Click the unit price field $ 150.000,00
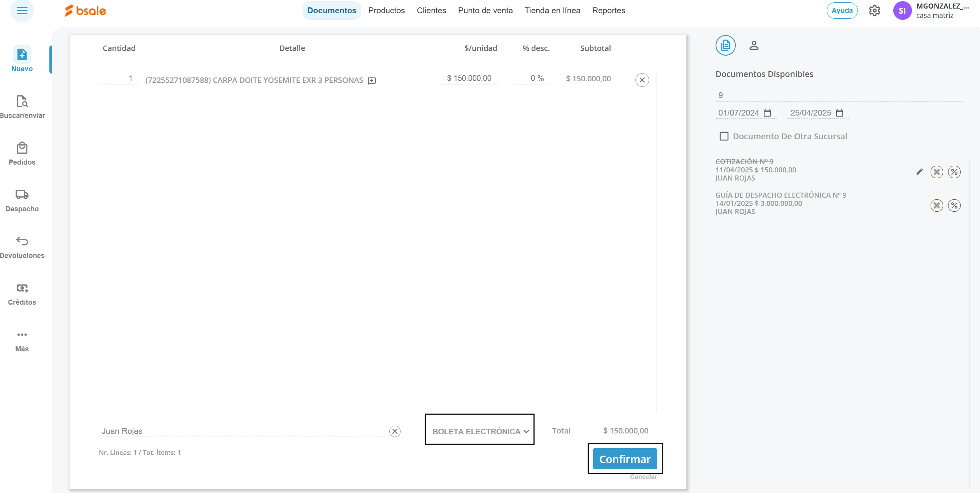This screenshot has width=980, height=493. (x=469, y=78)
